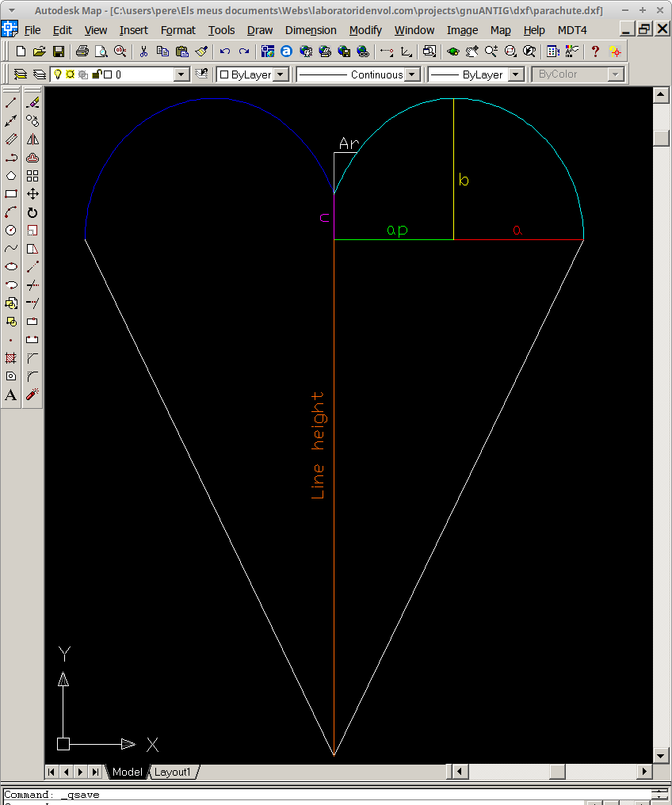Image resolution: width=672 pixels, height=805 pixels.
Task: Select the Explode modify tool
Action: pos(32,395)
